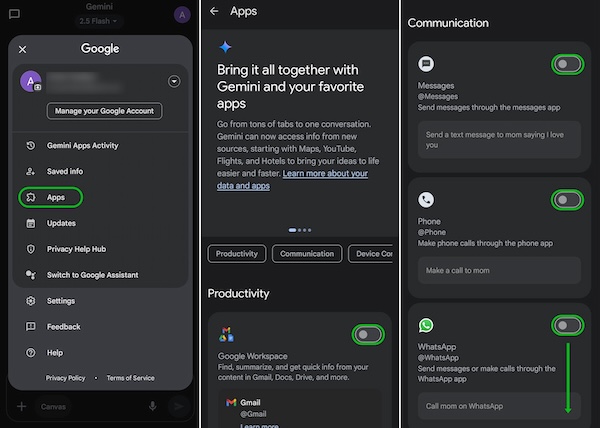
Task: Close the Google account menu
Action: coord(23,49)
